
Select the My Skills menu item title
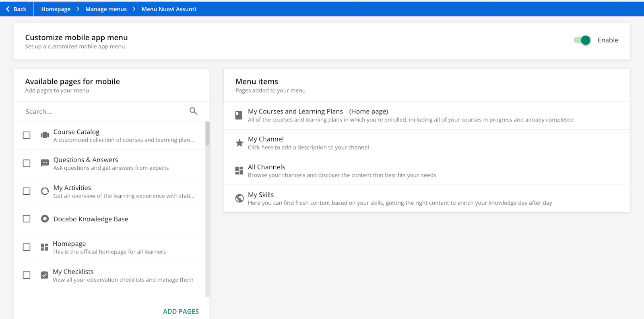261,195
